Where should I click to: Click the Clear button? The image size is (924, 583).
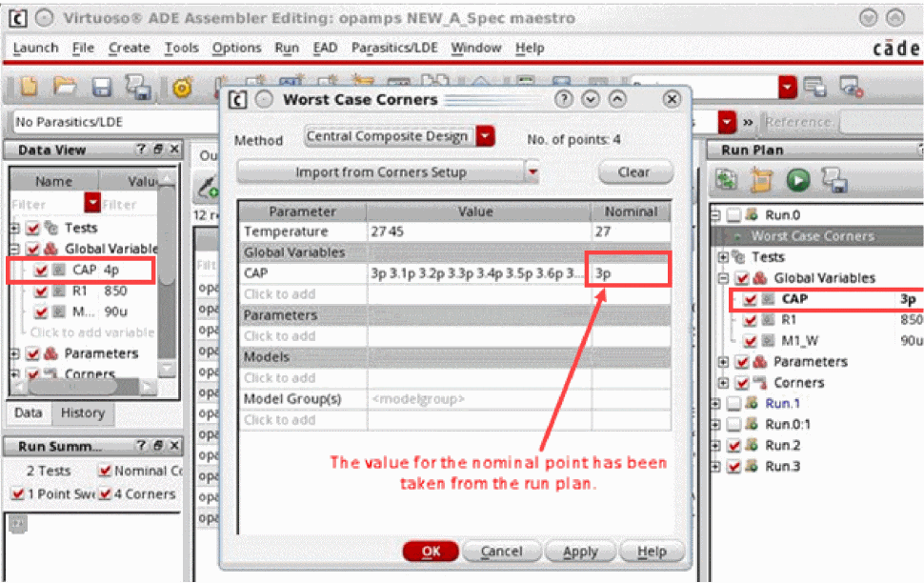634,172
